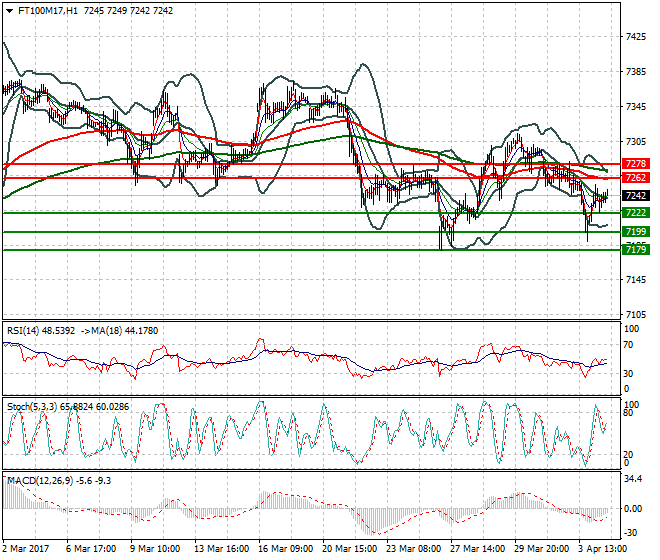
Task: Click the 7145 price scale value
Action: click(x=636, y=280)
